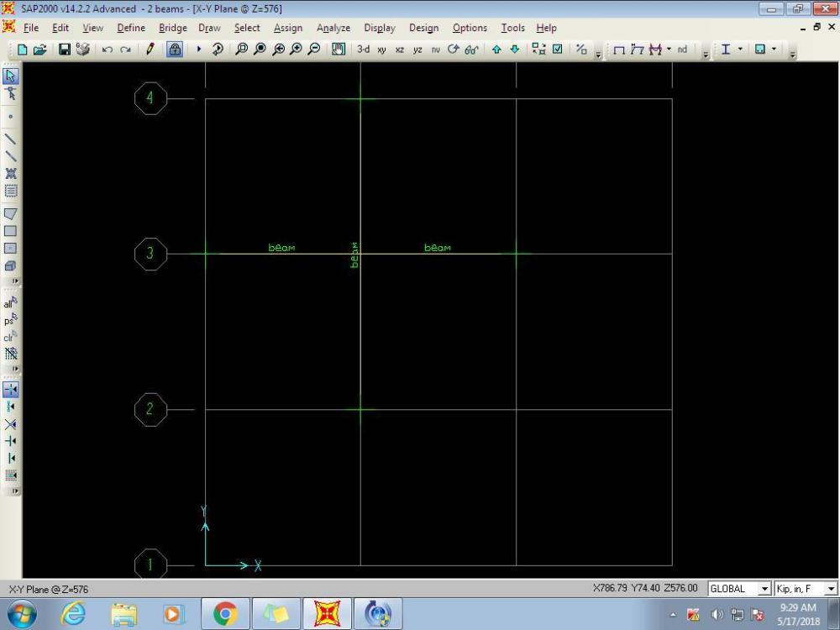Click the Set Display Options checkmark icon
The image size is (840, 630).
(557, 50)
